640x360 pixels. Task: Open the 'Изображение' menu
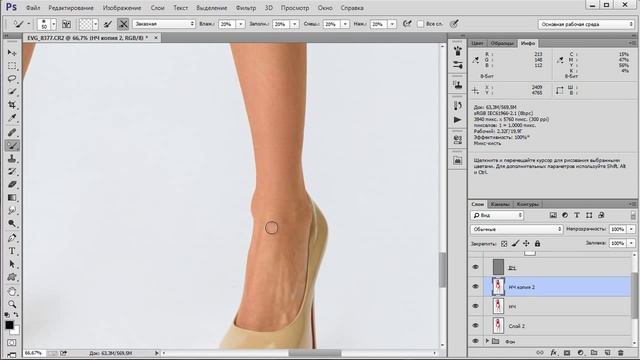coord(122,8)
